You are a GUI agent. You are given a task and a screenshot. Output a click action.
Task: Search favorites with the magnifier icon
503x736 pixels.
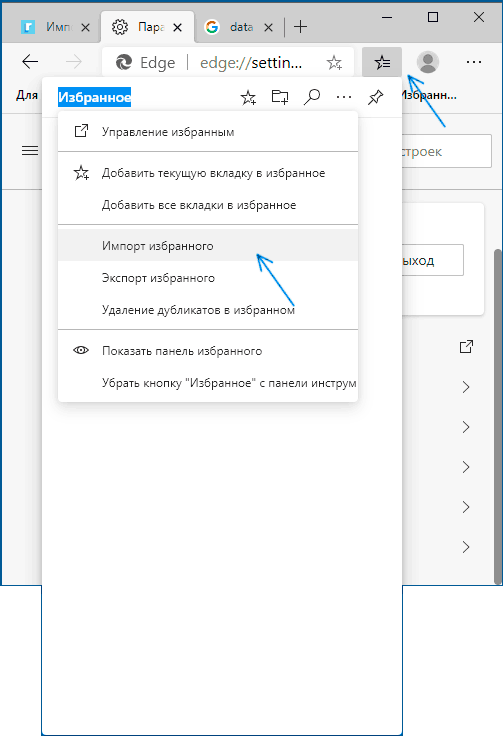pos(312,97)
